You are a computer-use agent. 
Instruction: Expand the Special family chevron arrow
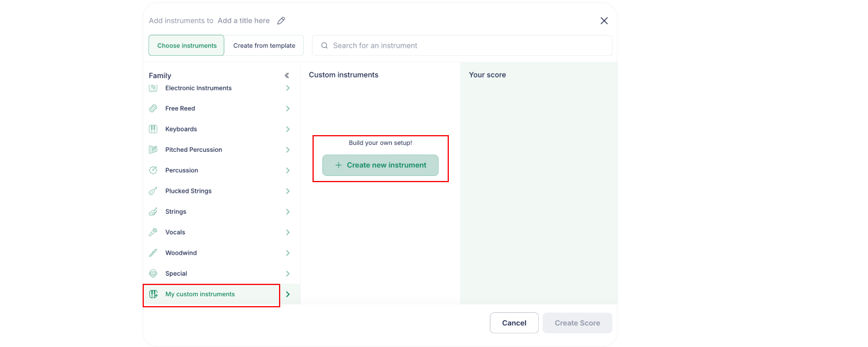coord(288,274)
